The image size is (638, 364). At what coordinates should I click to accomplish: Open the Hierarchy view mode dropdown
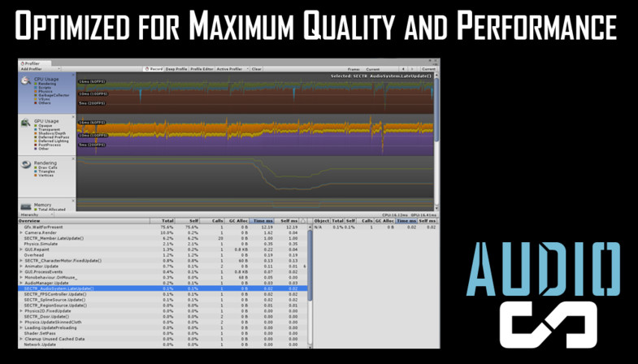[36, 214]
